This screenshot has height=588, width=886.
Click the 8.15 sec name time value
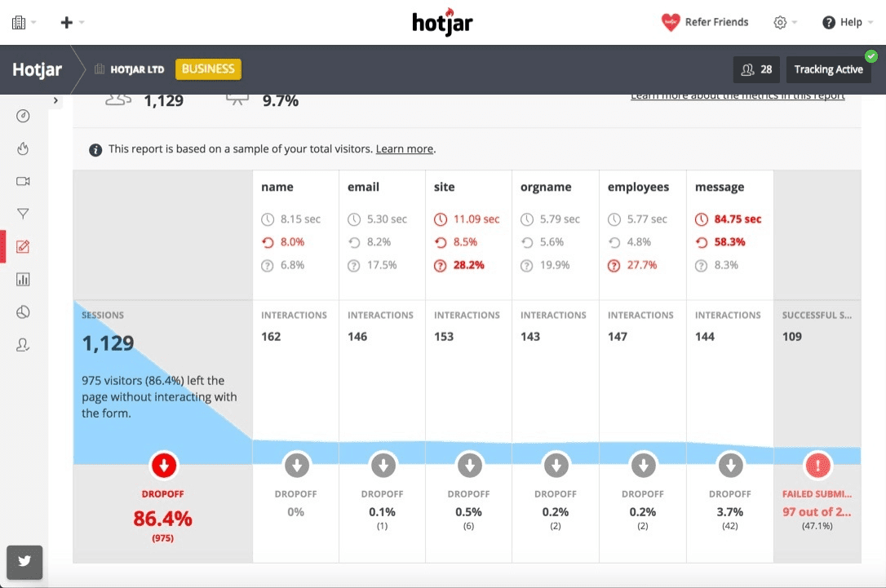[x=300, y=219]
